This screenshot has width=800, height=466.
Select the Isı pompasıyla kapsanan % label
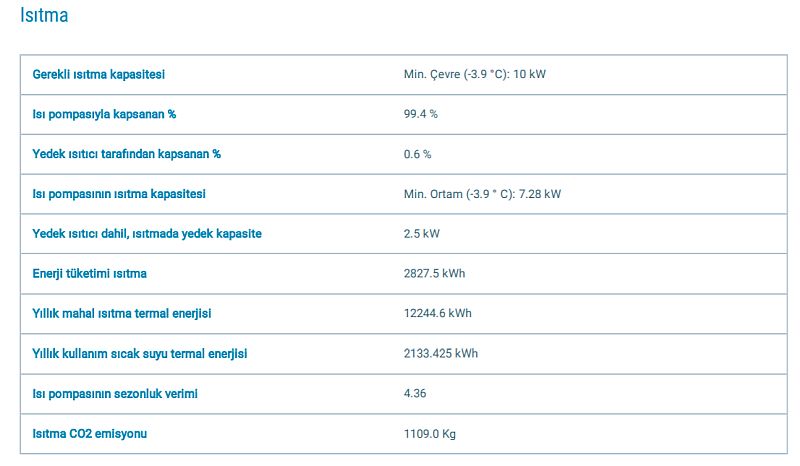coord(104,114)
